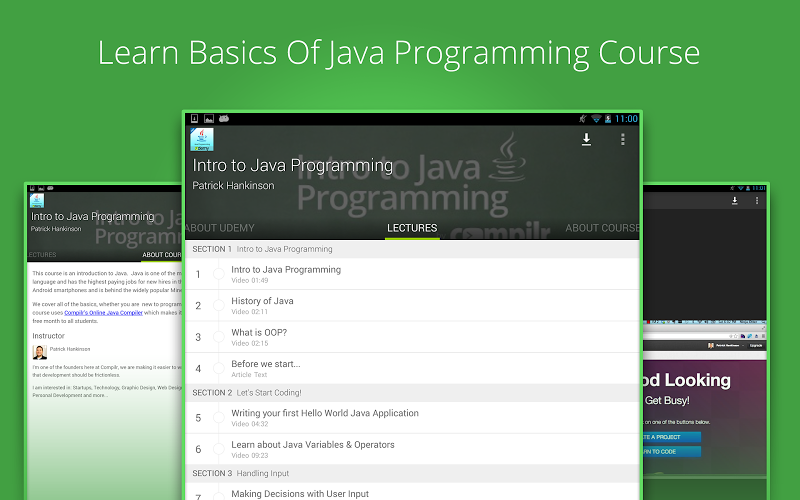Image resolution: width=800 pixels, height=500 pixels.
Task: Switch to the LECTURES tab
Action: (x=412, y=228)
